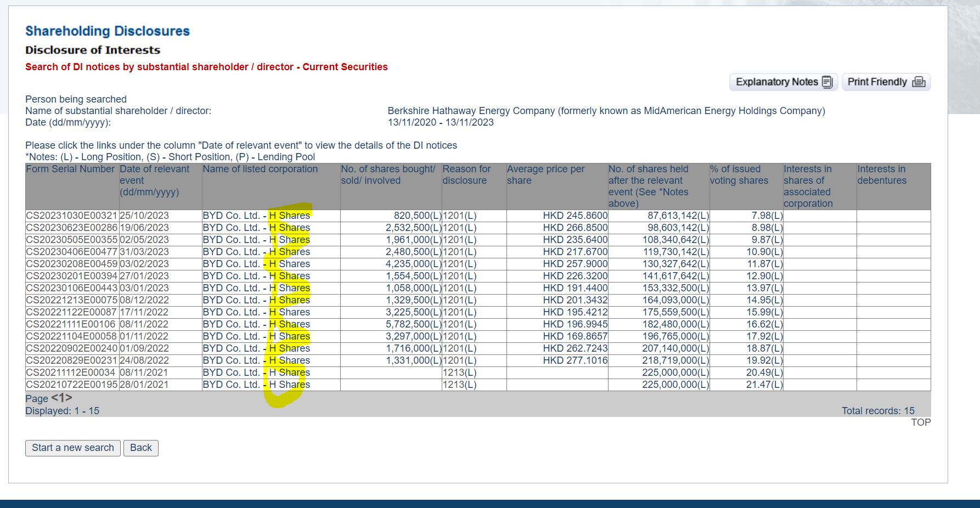This screenshot has width=980, height=508.
Task: Open notice dated 27/01/2023
Action: coord(144,276)
